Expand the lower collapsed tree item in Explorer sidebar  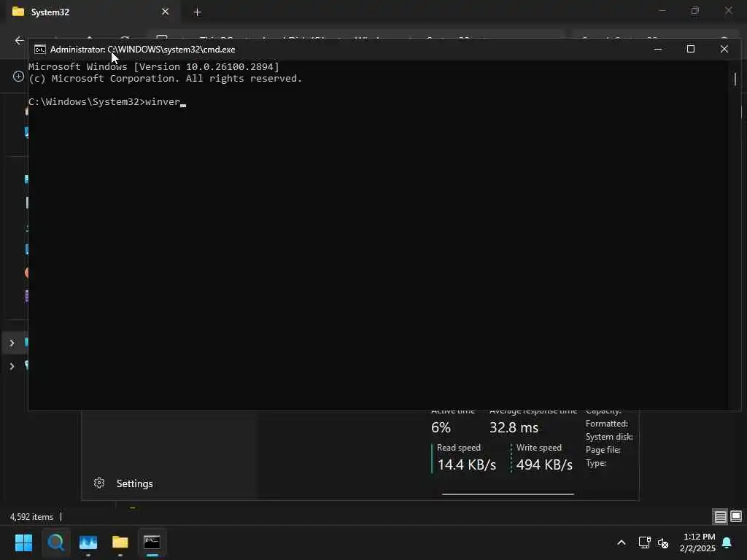tap(12, 366)
